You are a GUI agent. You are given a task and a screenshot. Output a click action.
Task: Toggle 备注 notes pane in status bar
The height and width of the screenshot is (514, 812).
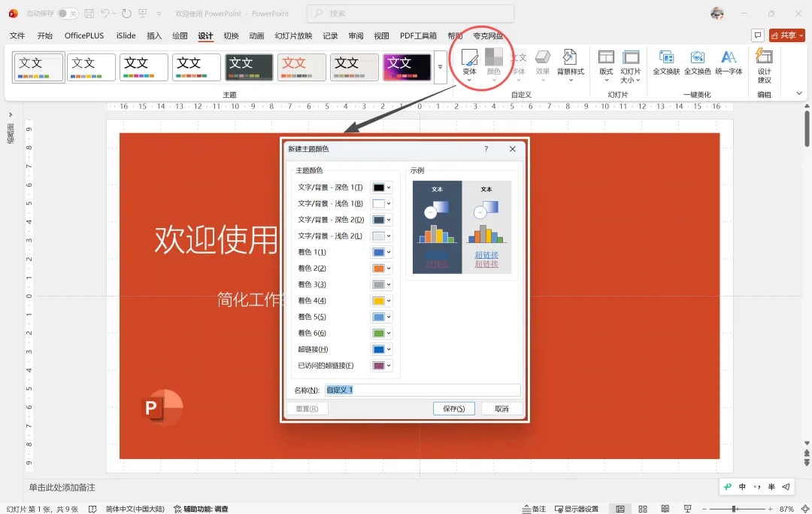(x=534, y=509)
